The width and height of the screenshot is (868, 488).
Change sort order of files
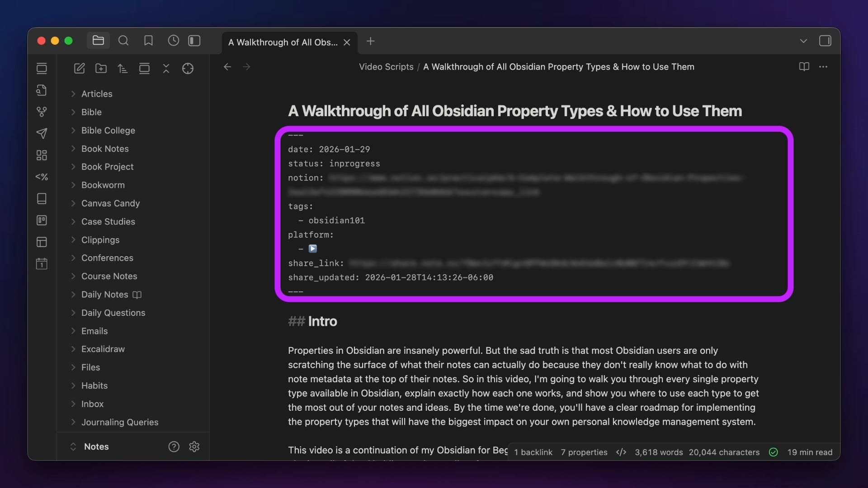coord(123,68)
